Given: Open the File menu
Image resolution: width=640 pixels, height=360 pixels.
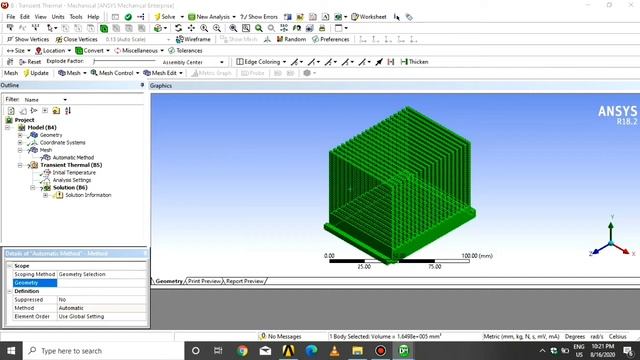Looking at the screenshot, I should point(11,17).
